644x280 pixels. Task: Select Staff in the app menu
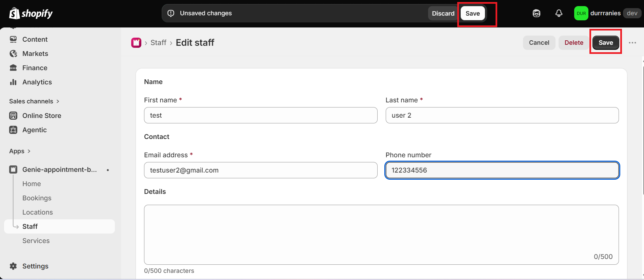click(59, 226)
